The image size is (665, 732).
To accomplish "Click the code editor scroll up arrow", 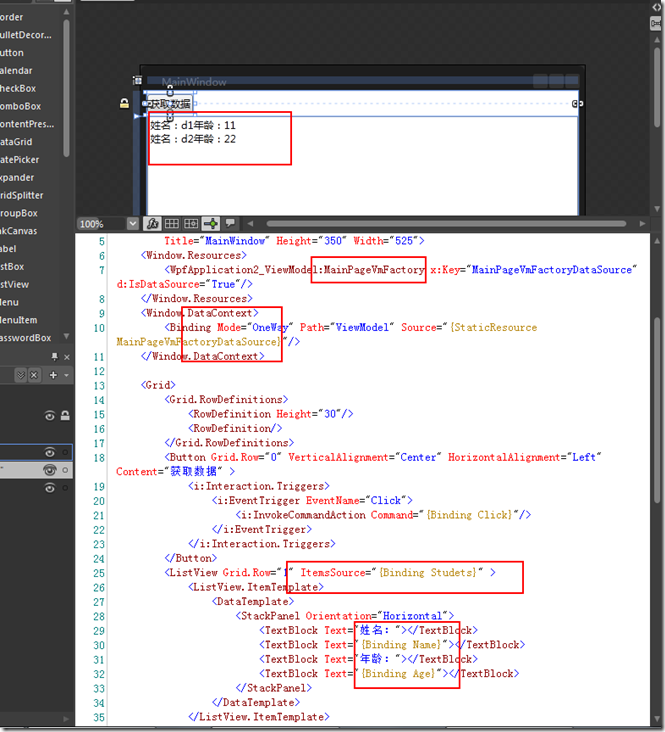I will point(657,241).
